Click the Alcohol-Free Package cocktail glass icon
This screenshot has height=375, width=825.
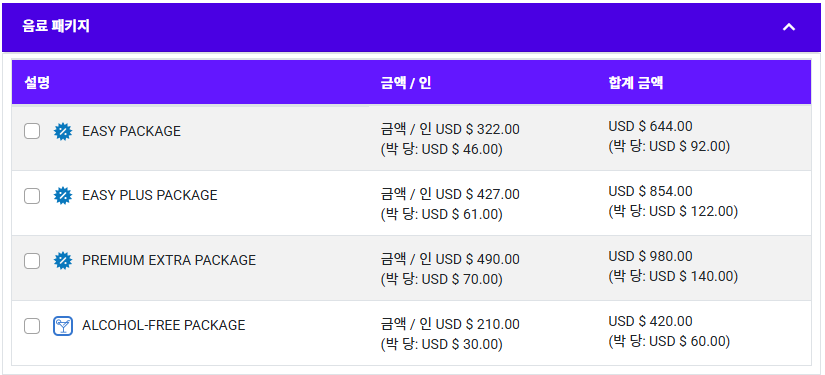(63, 326)
